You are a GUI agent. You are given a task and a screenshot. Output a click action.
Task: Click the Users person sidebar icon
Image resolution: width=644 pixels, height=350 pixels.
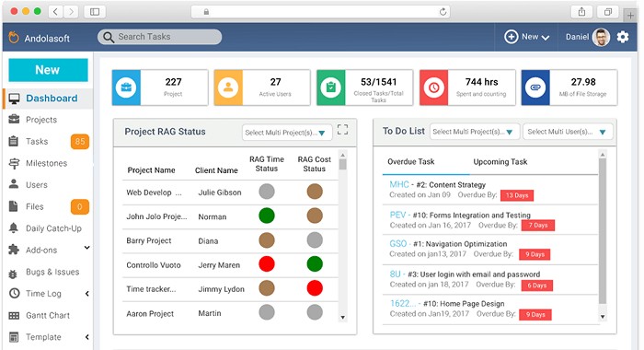click(14, 184)
